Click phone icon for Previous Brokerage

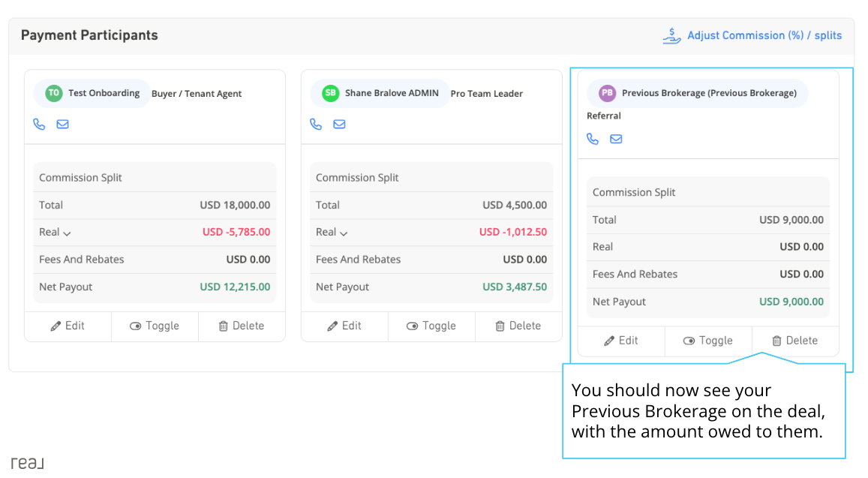593,139
